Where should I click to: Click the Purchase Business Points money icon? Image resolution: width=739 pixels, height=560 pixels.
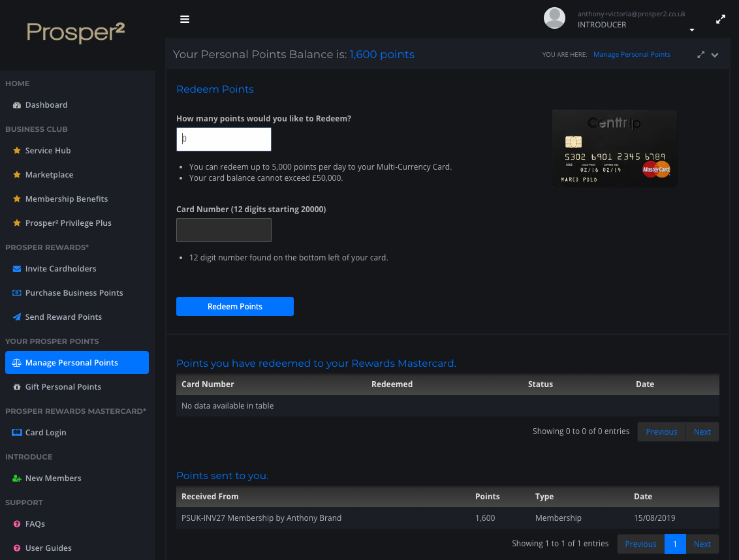(17, 292)
